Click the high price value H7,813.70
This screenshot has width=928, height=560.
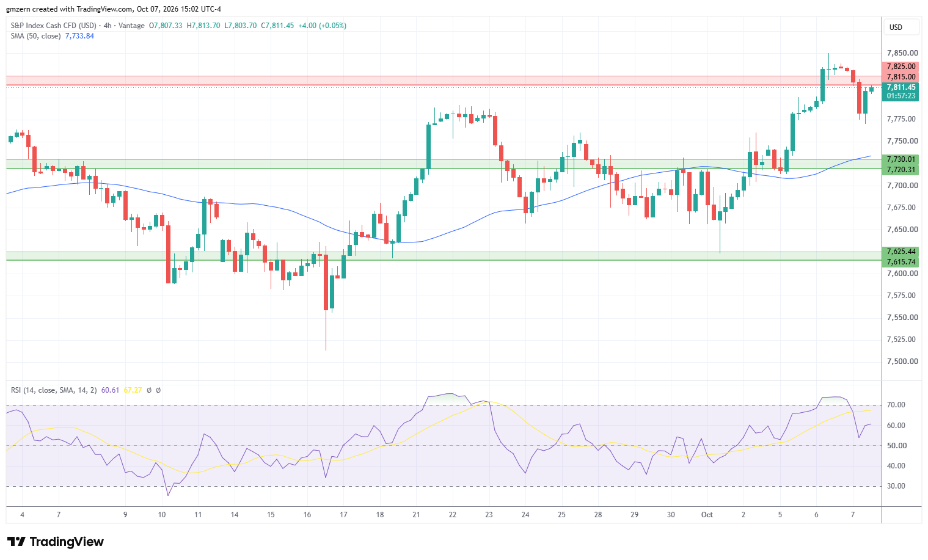(203, 26)
